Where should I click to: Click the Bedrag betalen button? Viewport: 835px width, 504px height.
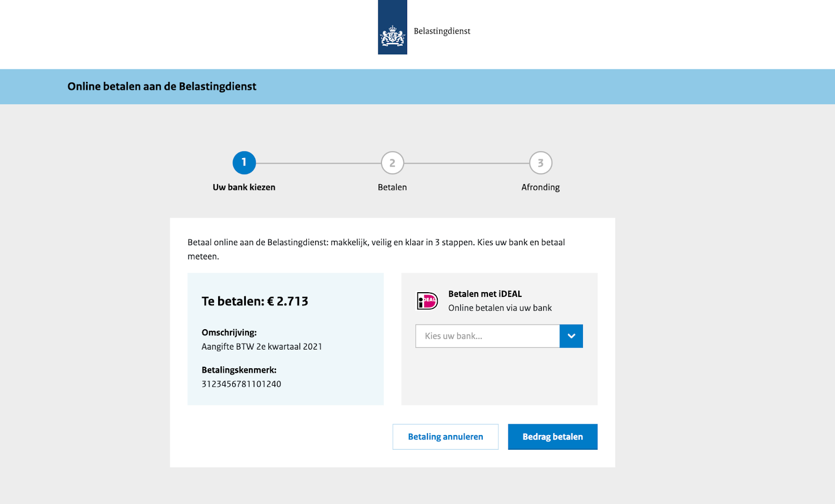[x=553, y=437]
